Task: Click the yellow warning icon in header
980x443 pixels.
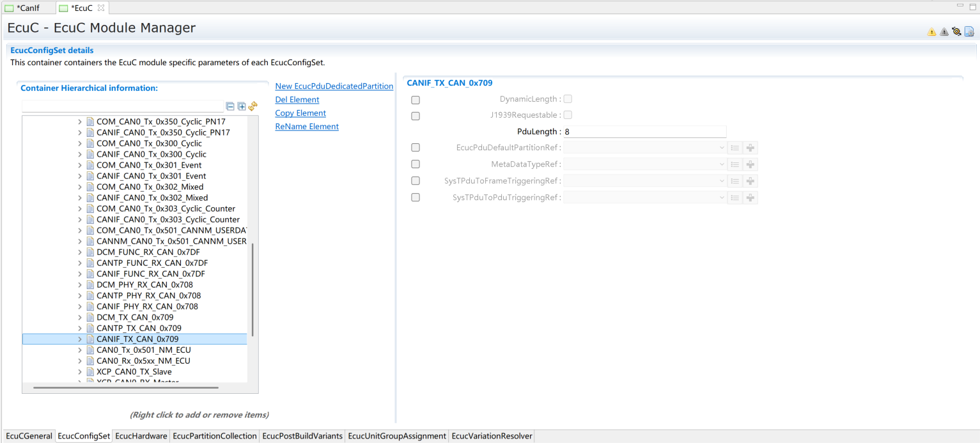Action: point(931,32)
